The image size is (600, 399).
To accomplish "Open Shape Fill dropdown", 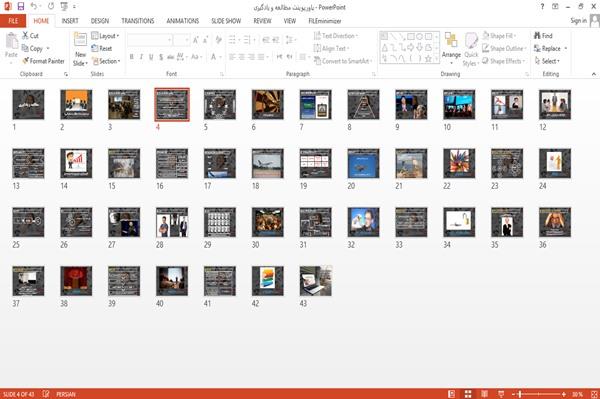I will [x=499, y=36].
